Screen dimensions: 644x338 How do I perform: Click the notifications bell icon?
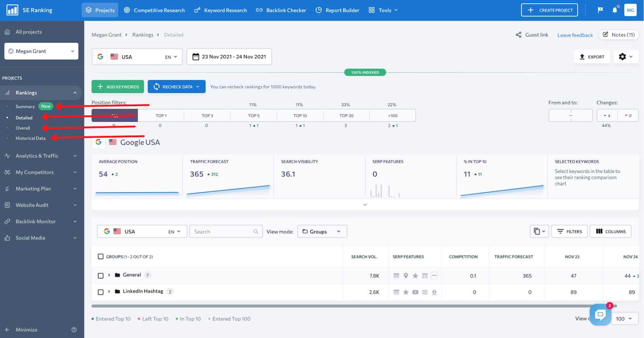615,10
